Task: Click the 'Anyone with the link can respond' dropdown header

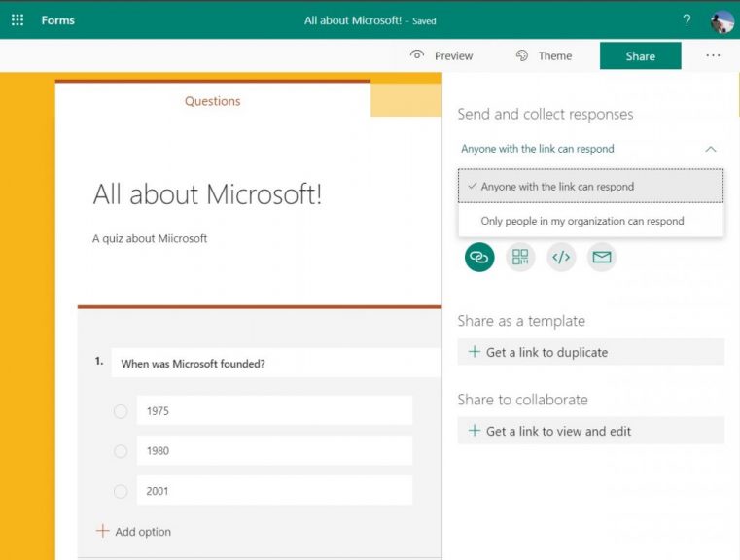Action: (x=590, y=149)
